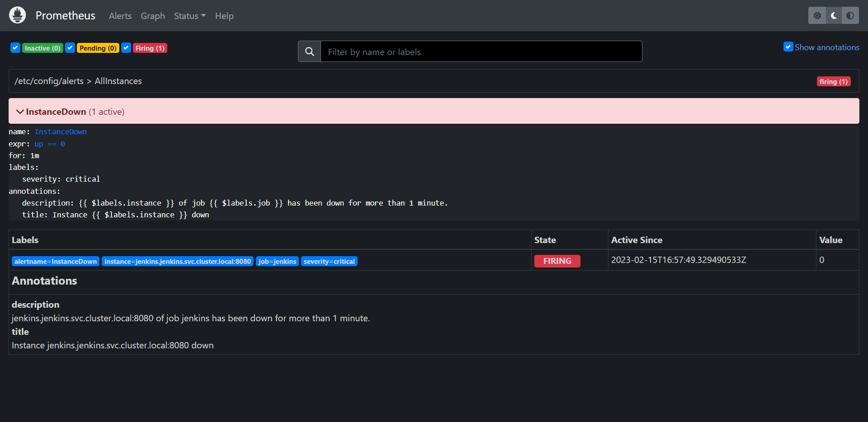
Task: Collapse the AllInstances rule group header
Action: [434, 81]
